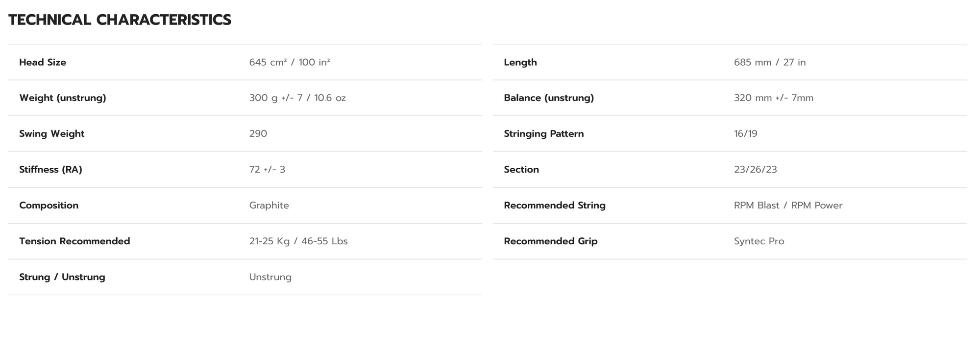The image size is (980, 337).
Task: Click the Section value 23/26/23
Action: [x=755, y=169]
